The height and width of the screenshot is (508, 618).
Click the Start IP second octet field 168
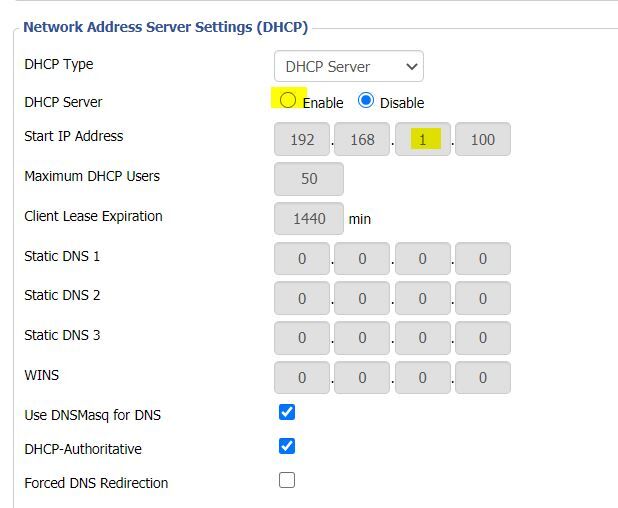point(362,139)
